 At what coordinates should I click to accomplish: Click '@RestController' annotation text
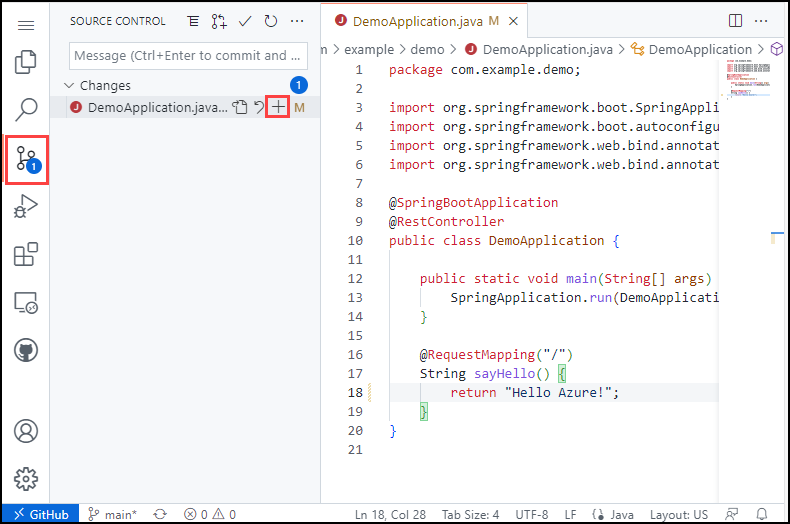click(446, 222)
